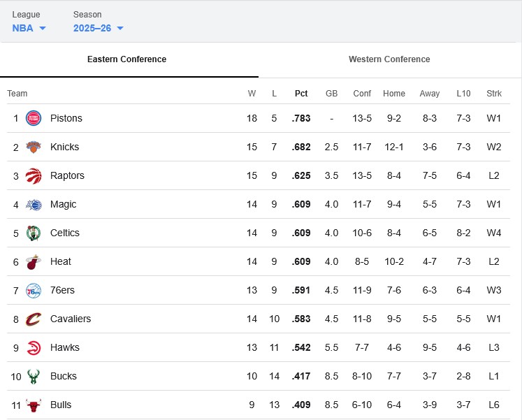This screenshot has width=522, height=420.
Task: Click the Knicks 3-6 away record
Action: pyautogui.click(x=430, y=147)
